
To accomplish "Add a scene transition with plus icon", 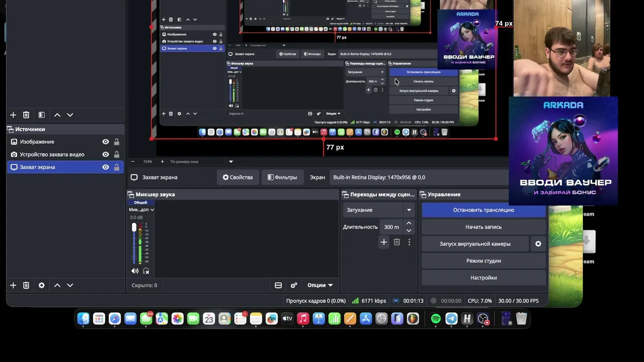I will click(x=384, y=242).
